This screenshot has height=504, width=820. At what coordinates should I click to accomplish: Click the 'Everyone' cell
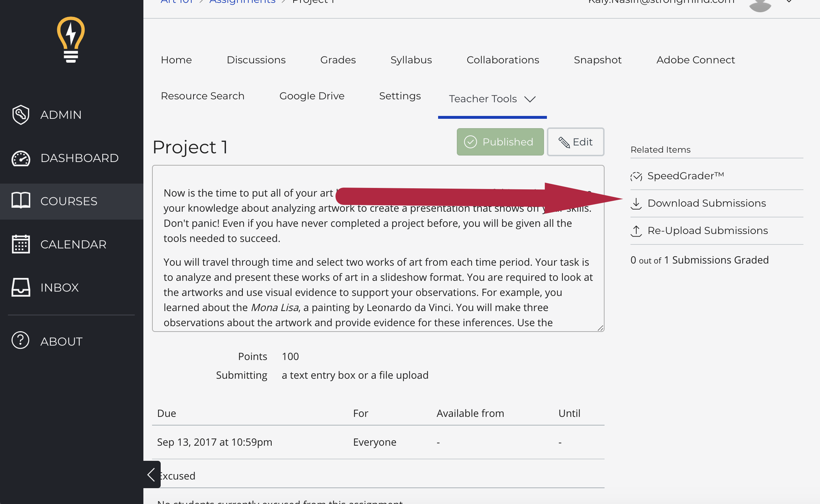(x=375, y=442)
